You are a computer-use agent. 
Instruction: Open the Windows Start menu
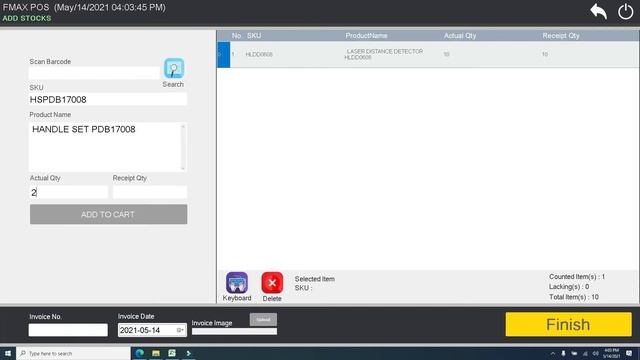coord(7,353)
